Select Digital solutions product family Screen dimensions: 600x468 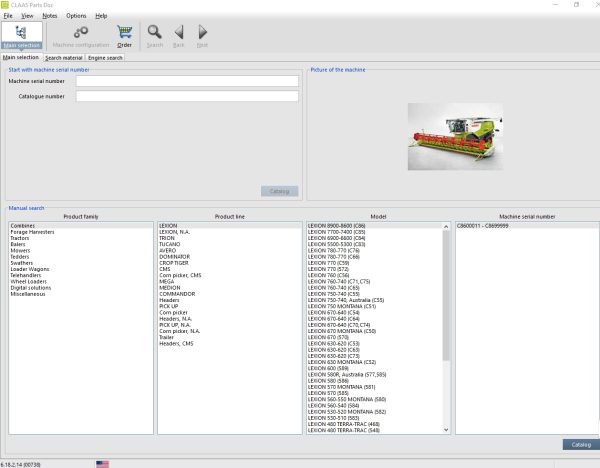81,288
